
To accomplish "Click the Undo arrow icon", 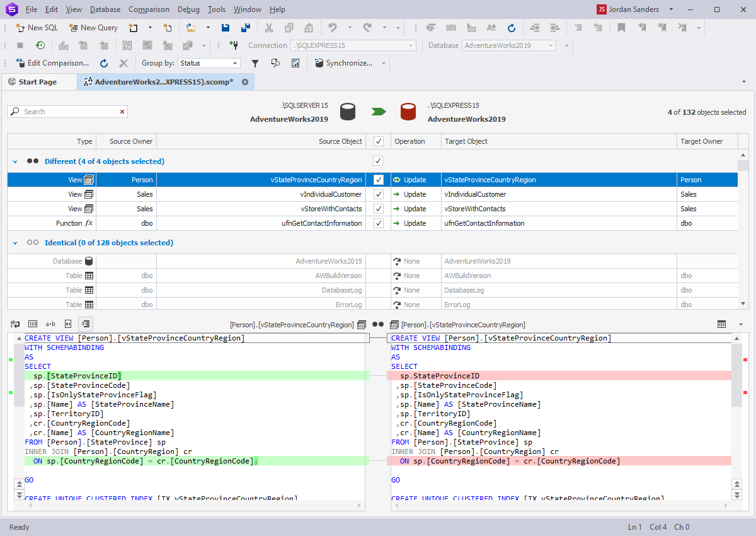I will pyautogui.click(x=333, y=28).
